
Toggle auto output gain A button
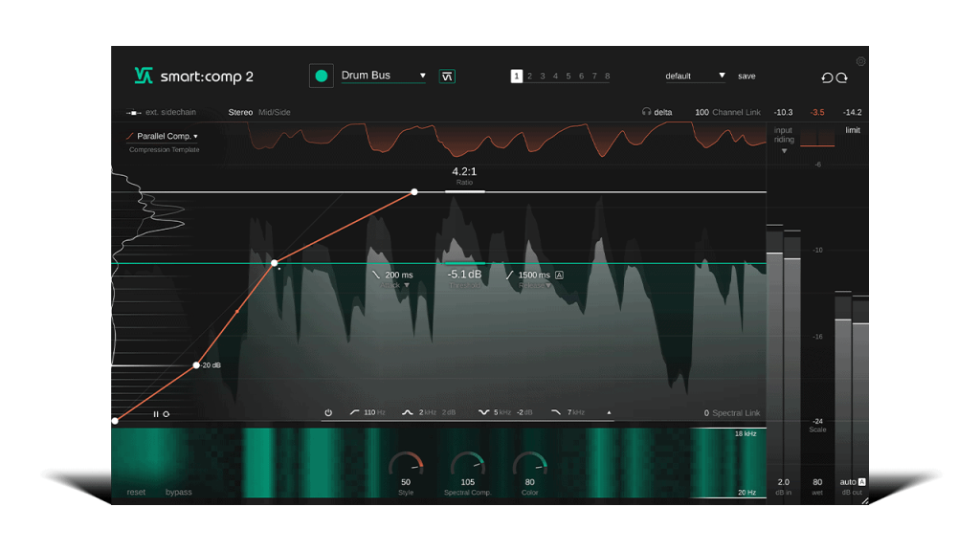coord(862,482)
